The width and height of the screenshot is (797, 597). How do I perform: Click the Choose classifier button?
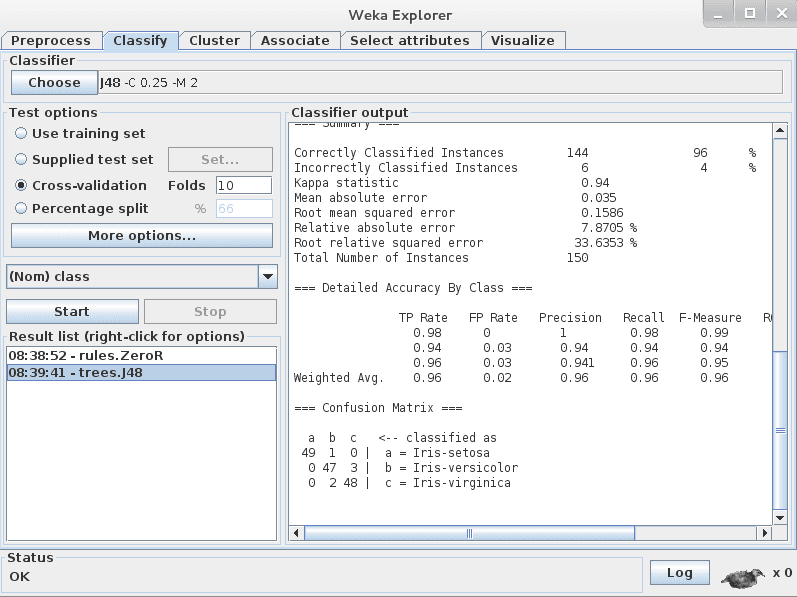point(54,82)
